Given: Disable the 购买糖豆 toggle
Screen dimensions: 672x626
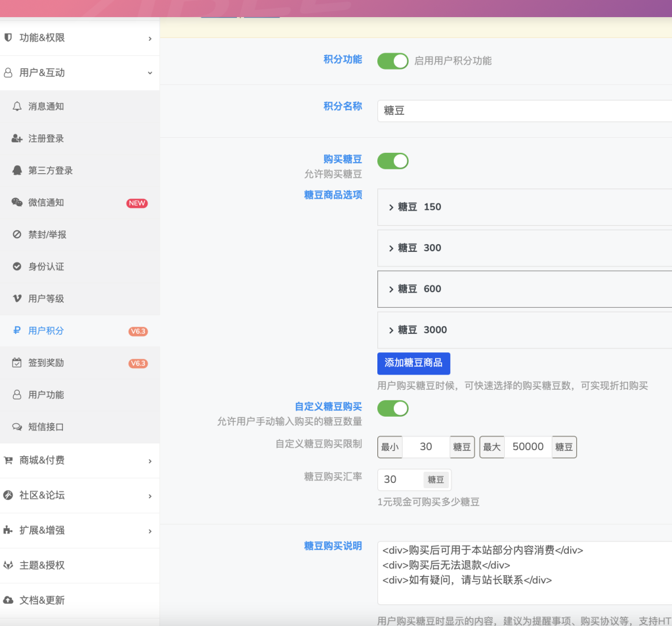Looking at the screenshot, I should [392, 161].
